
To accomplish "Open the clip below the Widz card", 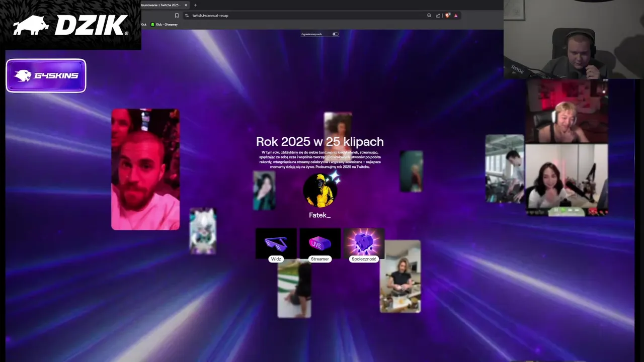I will point(294,290).
